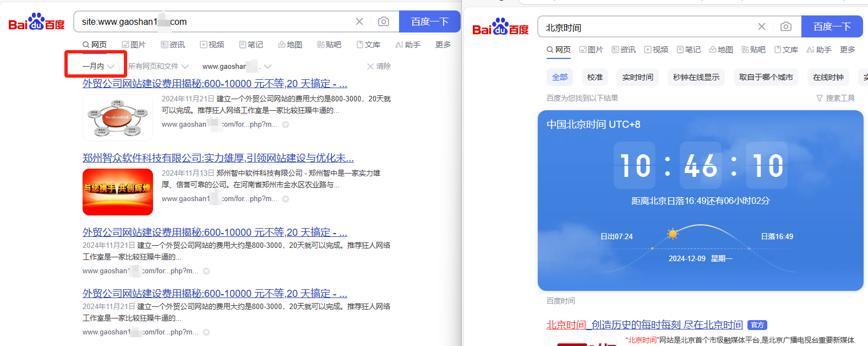The height and width of the screenshot is (346, 868).
Task: Choose the 校准 suggestion chip
Action: coord(595,77)
